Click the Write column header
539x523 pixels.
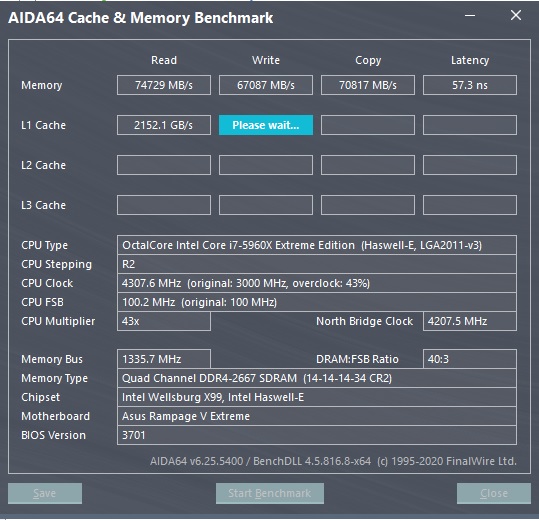(266, 60)
